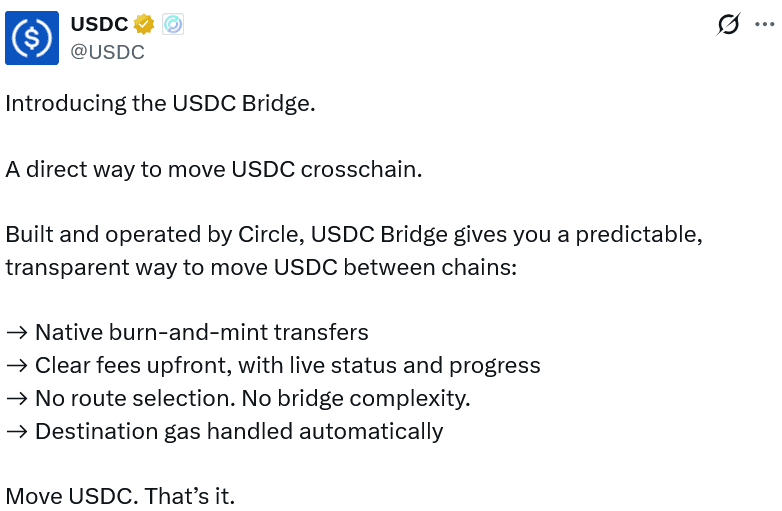Viewport: 782px width, 511px height.
Task: Click the 'Introducing the USDC Bridge.' line
Action: coord(160,103)
